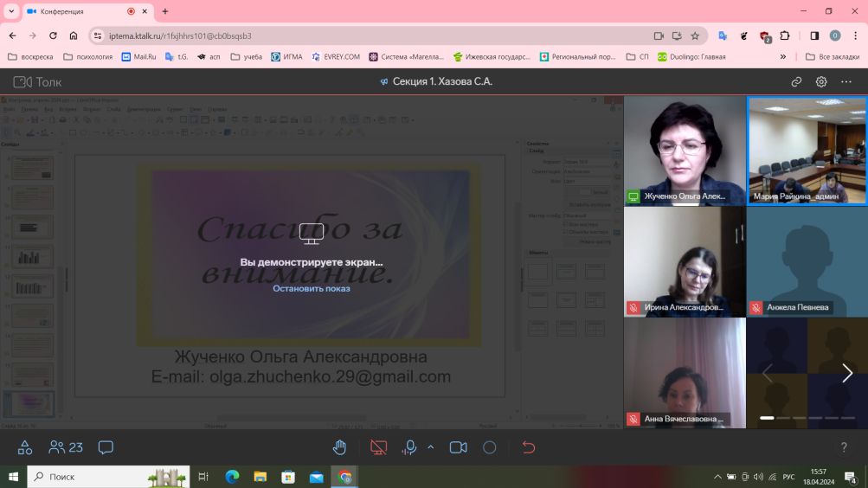Select Мария Райкина_админ video tile
The image size is (868, 488).
[x=807, y=151]
